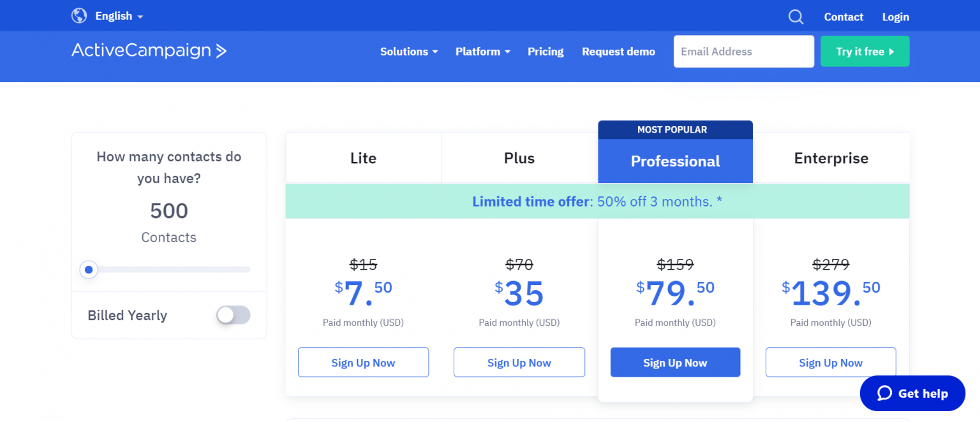Sign up for the Professional plan

pyautogui.click(x=675, y=363)
